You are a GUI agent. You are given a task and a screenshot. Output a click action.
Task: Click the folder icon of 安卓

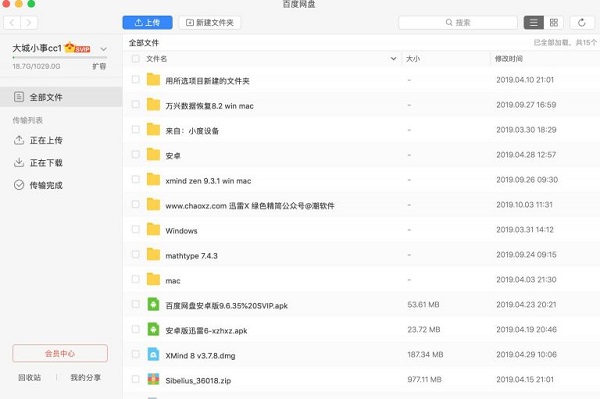coord(153,154)
